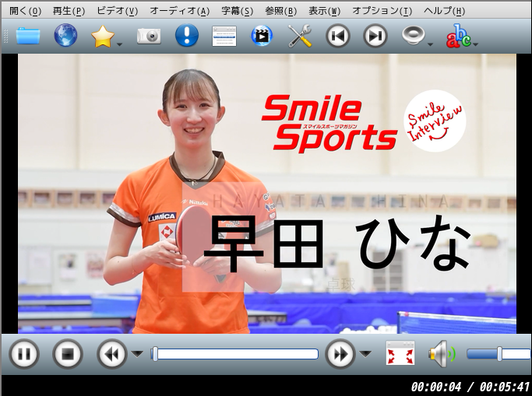
Task: Click the video display area
Action: (267, 194)
